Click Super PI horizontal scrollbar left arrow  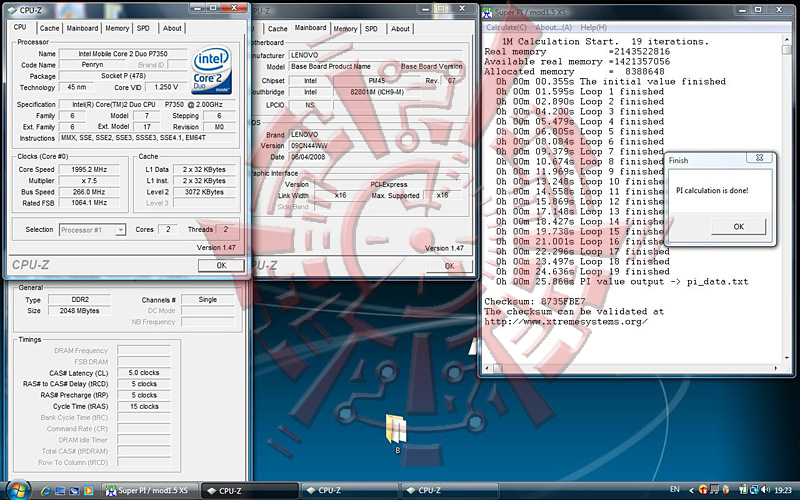487,368
